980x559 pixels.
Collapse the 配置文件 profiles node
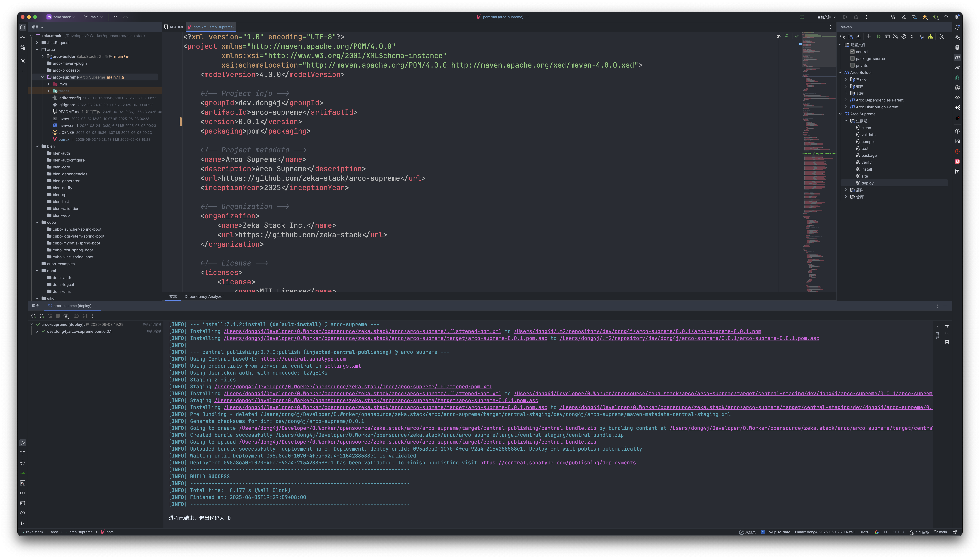click(840, 45)
